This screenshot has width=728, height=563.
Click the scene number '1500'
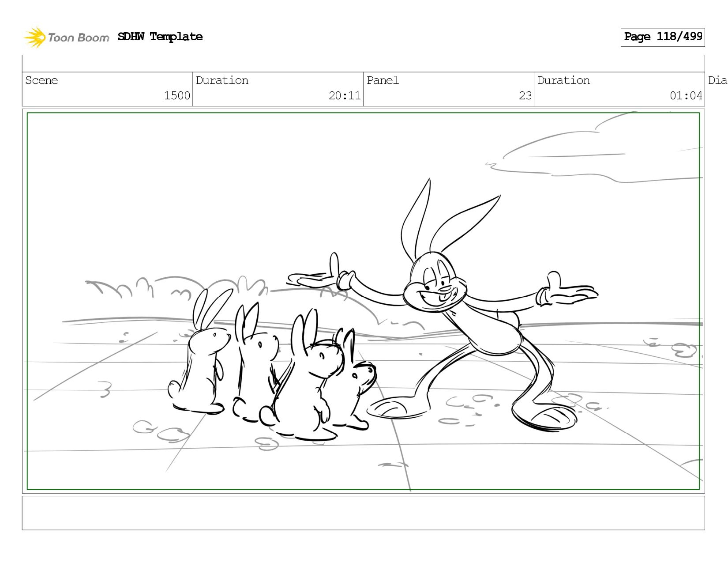click(177, 96)
